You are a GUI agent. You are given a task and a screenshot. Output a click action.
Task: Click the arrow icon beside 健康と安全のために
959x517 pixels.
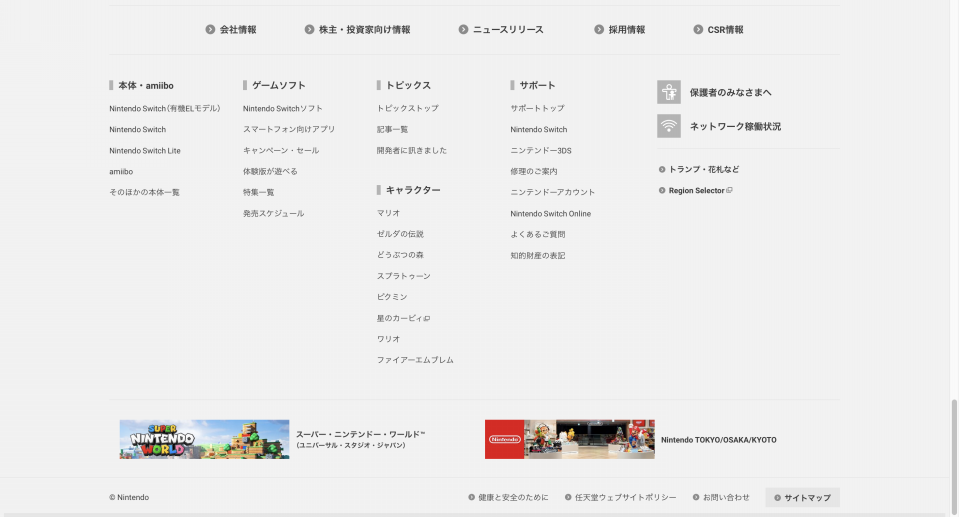tap(472, 497)
